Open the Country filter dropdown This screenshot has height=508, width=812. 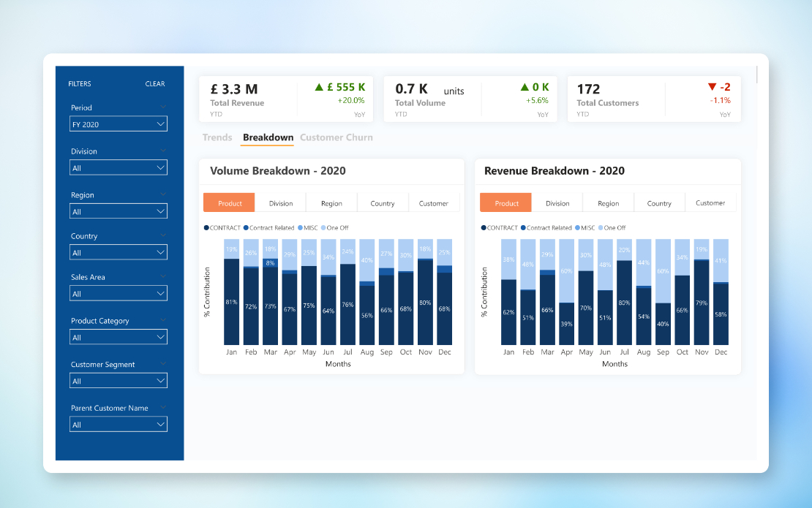click(118, 252)
